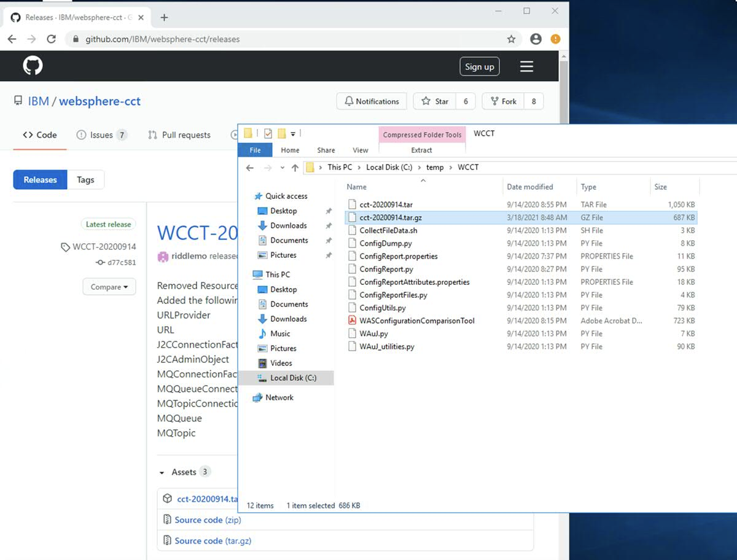Select the cct-20200914.tar file
Screen dimensions: 737x560
pos(387,204)
